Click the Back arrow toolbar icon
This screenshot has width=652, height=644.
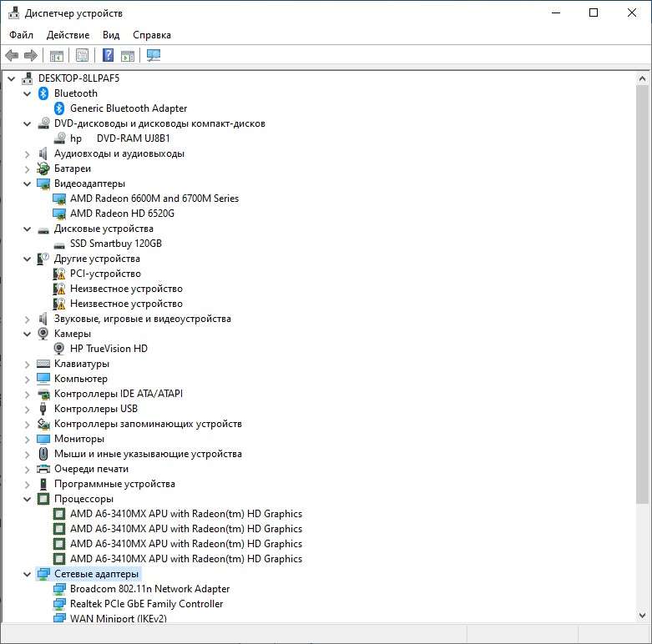click(12, 55)
